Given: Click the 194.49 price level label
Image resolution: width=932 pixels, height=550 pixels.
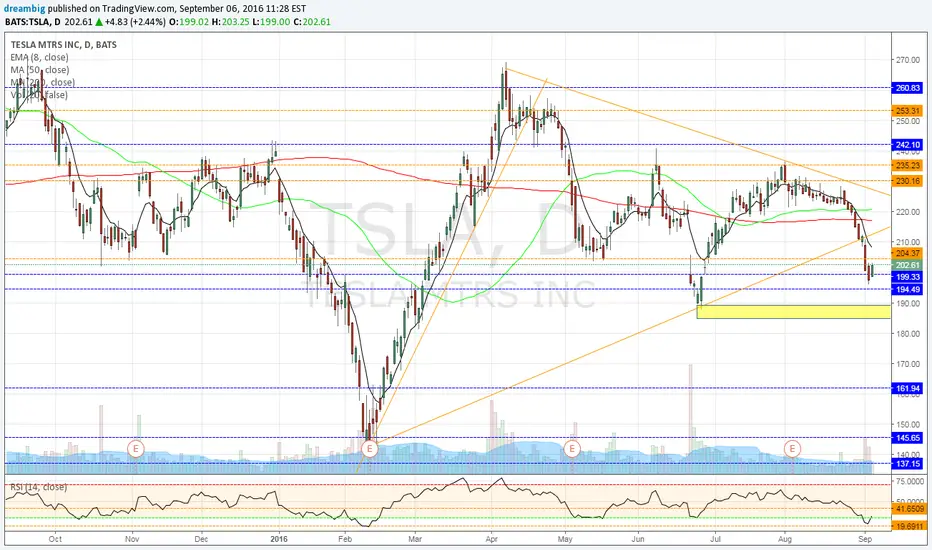Looking at the screenshot, I should coord(908,290).
